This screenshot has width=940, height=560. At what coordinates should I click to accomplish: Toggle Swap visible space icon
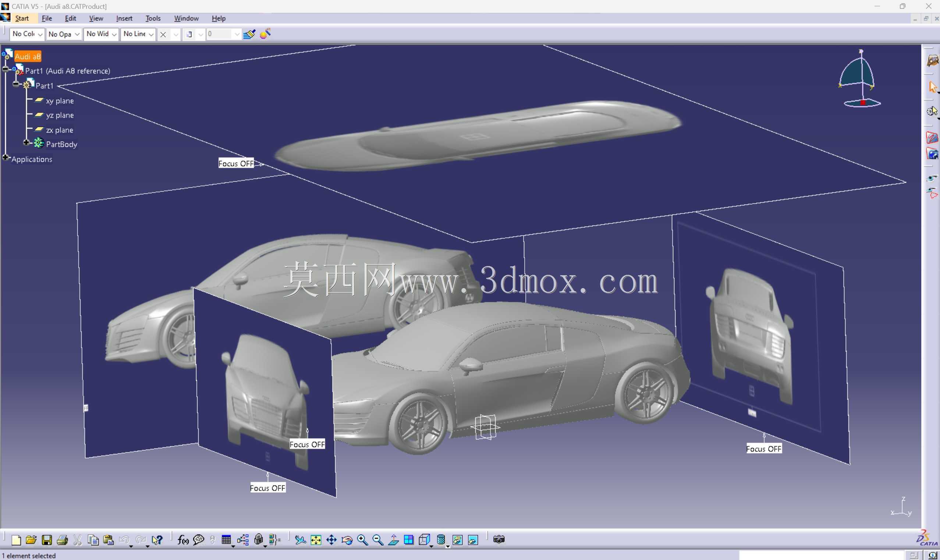[x=473, y=540]
